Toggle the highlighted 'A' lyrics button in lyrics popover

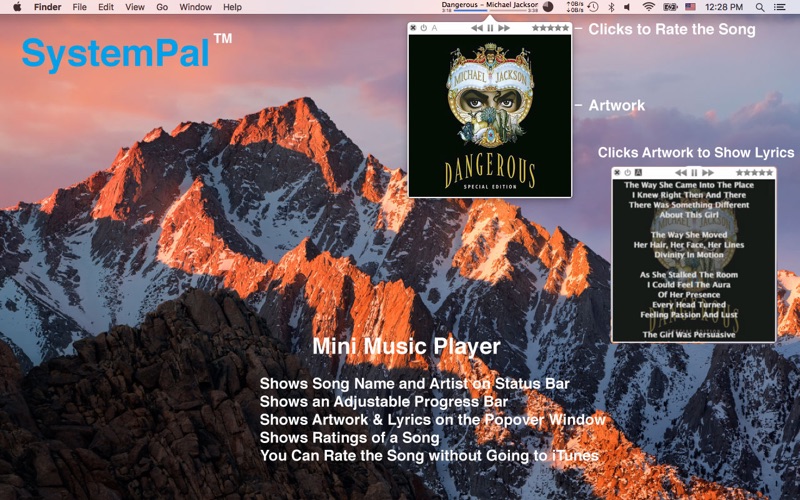[638, 172]
